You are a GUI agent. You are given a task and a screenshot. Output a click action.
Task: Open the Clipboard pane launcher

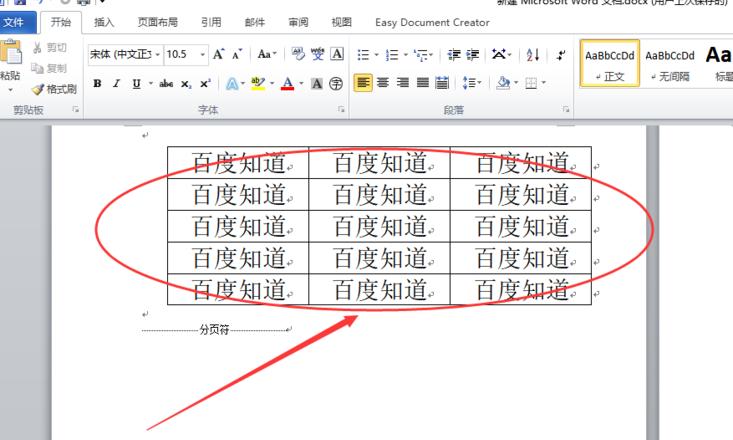coord(75,109)
